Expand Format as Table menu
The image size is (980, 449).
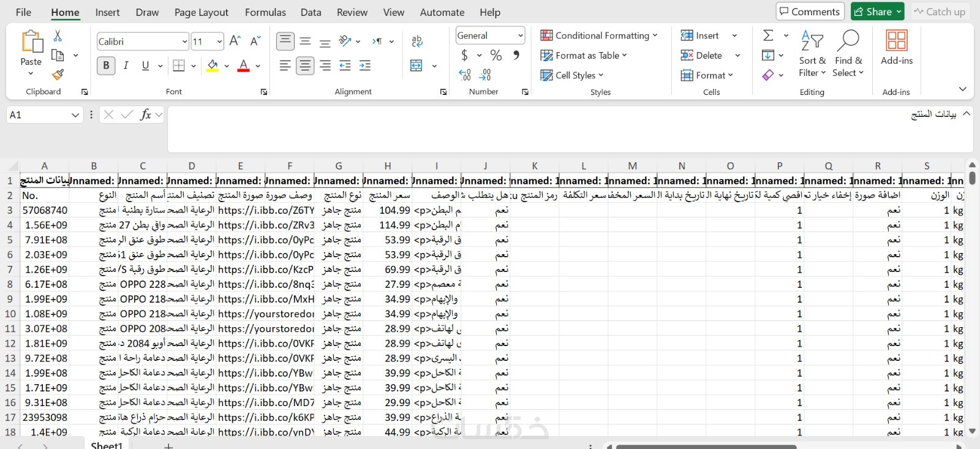click(x=584, y=55)
